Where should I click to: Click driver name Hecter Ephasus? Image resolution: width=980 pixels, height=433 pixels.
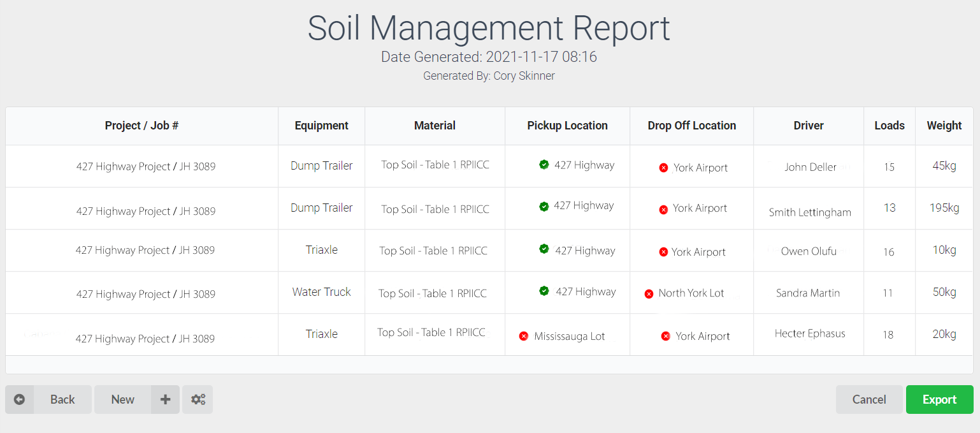pos(809,334)
